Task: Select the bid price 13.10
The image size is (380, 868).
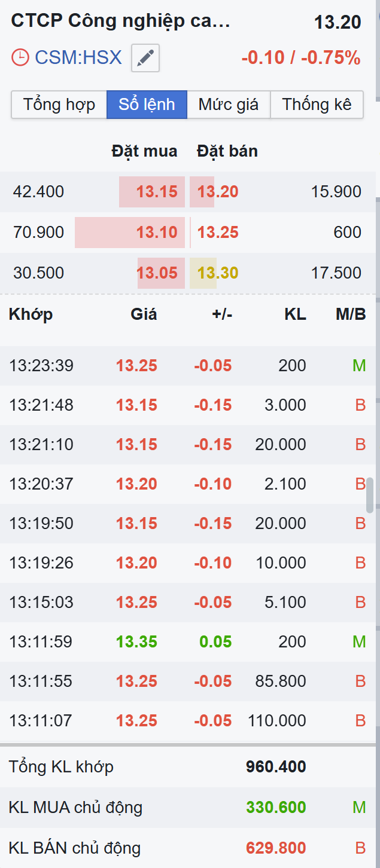Action: coord(157,232)
